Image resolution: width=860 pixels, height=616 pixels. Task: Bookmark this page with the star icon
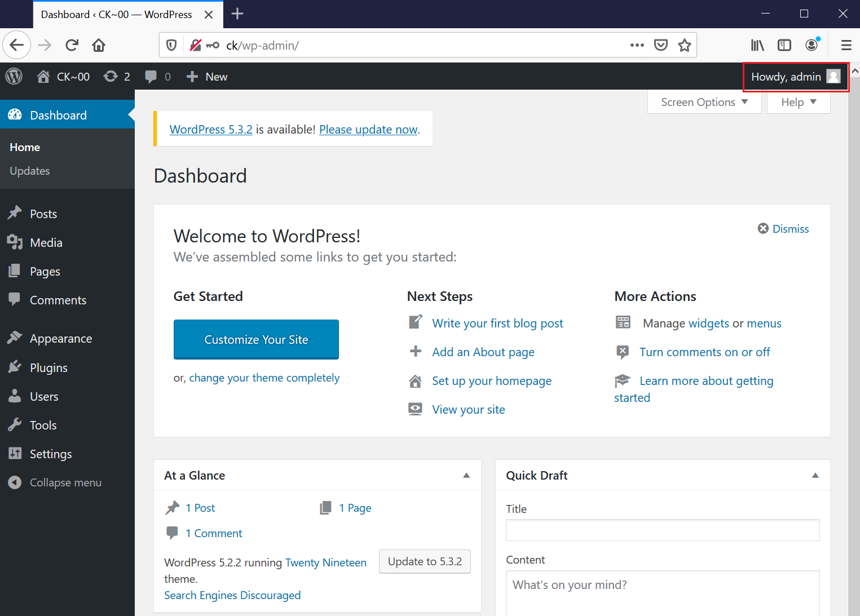pyautogui.click(x=684, y=45)
